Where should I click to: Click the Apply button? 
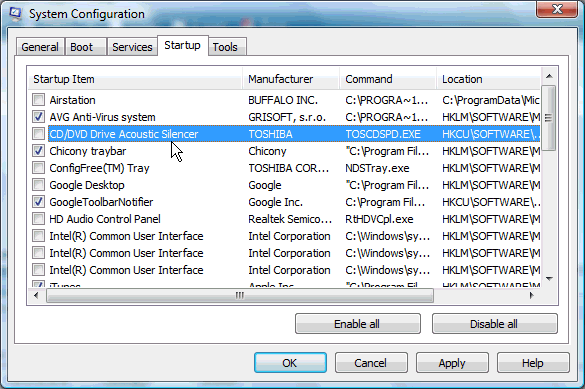click(452, 363)
